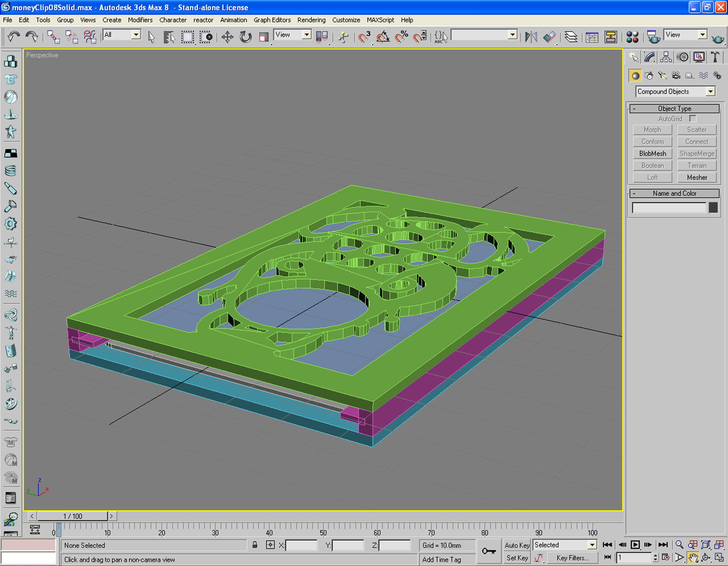Click the Mirror Selected Objects icon
The image size is (728, 566).
click(531, 37)
